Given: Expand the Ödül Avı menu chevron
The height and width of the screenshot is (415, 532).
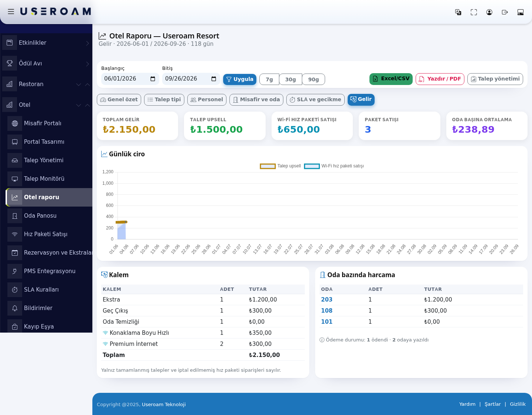Looking at the screenshot, I should tap(88, 64).
